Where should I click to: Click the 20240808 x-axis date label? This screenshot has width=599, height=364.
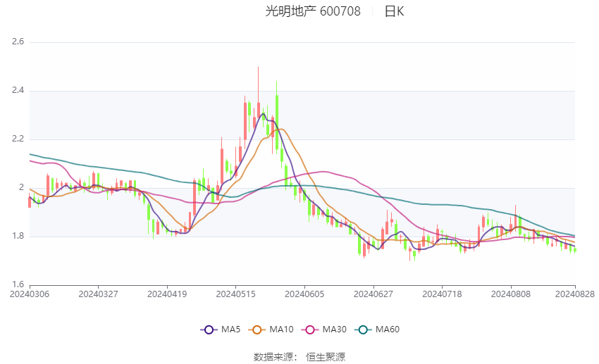tap(511, 294)
